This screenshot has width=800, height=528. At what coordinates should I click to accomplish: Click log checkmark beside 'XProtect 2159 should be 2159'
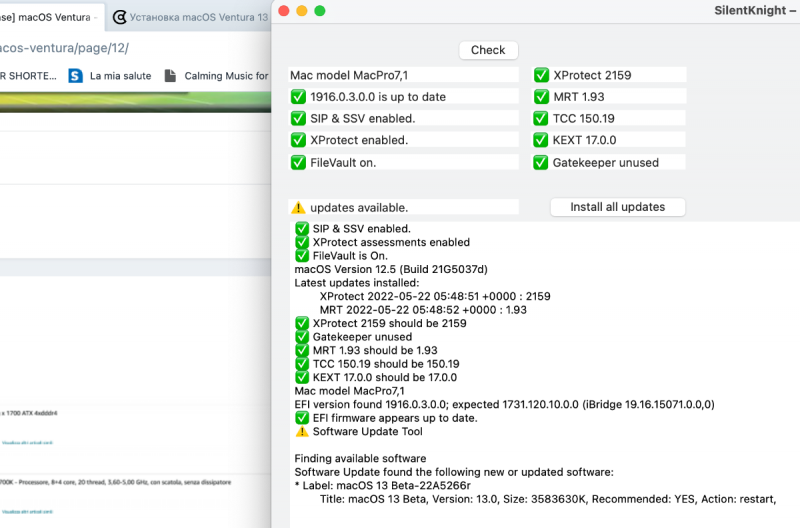pyautogui.click(x=302, y=323)
